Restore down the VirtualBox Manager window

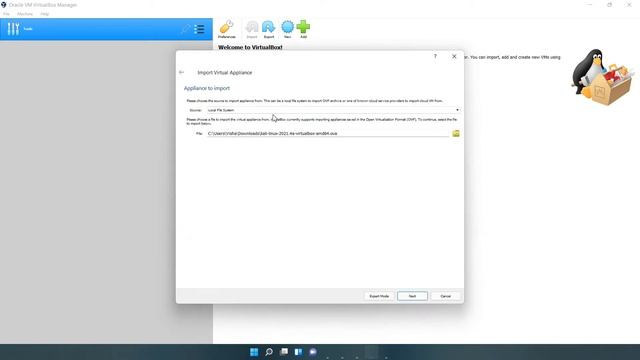click(x=609, y=5)
